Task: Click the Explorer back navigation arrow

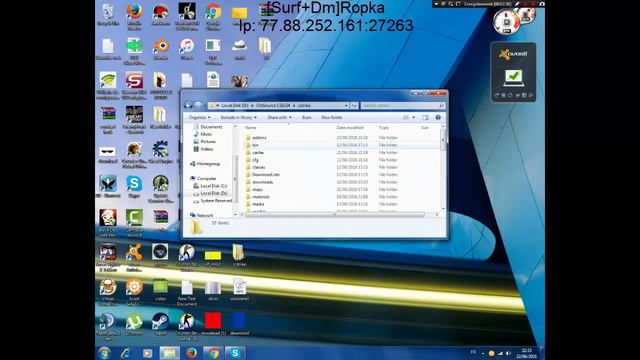Action: pos(189,105)
